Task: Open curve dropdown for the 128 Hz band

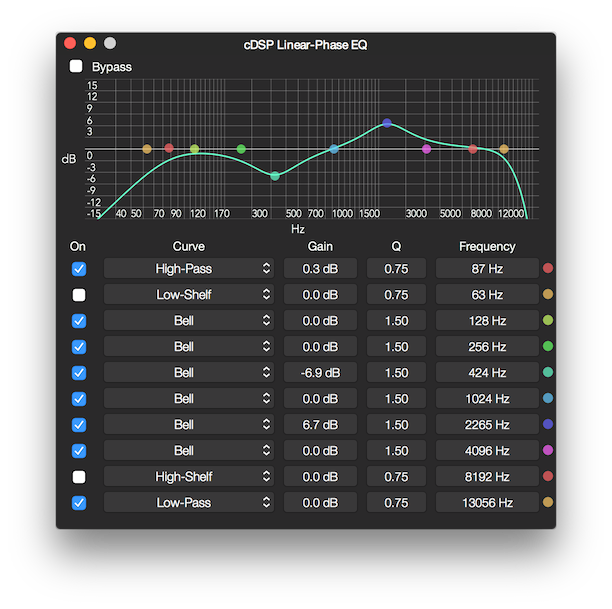Action: click(189, 321)
